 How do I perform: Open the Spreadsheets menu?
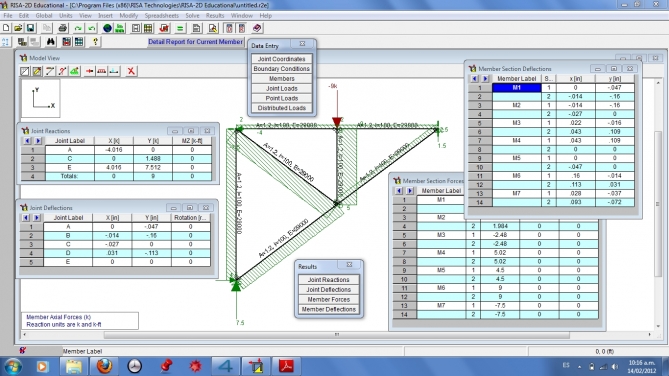(162, 16)
